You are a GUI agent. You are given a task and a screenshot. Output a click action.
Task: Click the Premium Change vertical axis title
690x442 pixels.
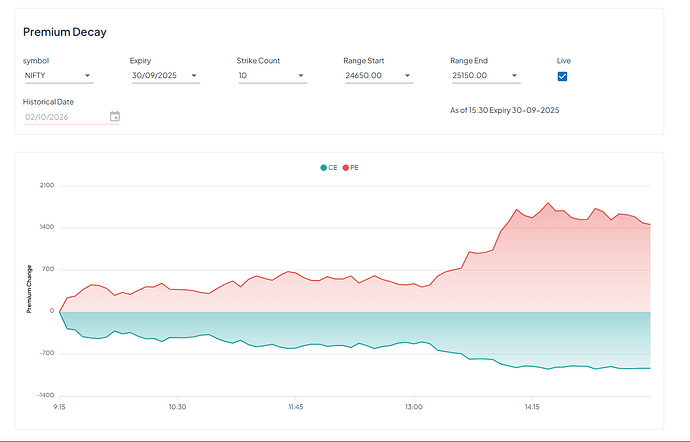[28, 289]
